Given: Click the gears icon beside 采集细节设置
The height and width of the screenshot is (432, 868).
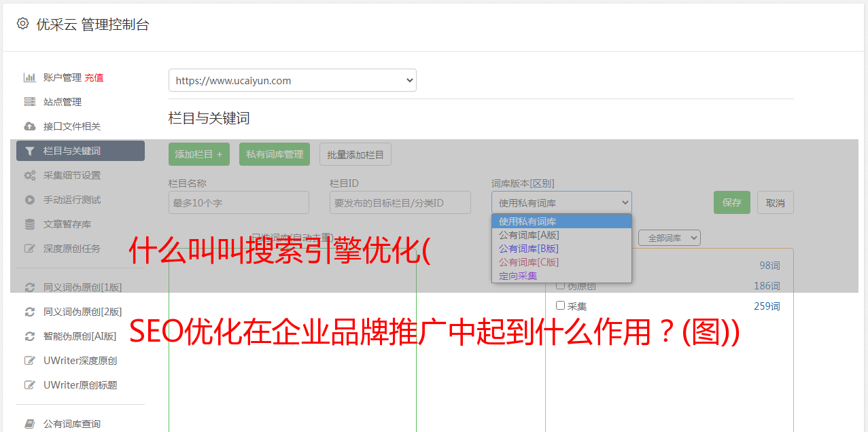Looking at the screenshot, I should (x=29, y=175).
